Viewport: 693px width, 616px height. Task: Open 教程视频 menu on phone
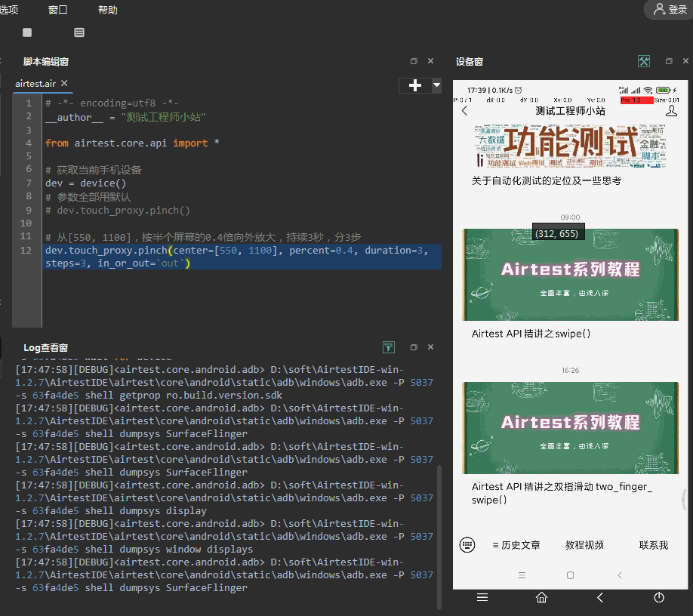pos(584,545)
